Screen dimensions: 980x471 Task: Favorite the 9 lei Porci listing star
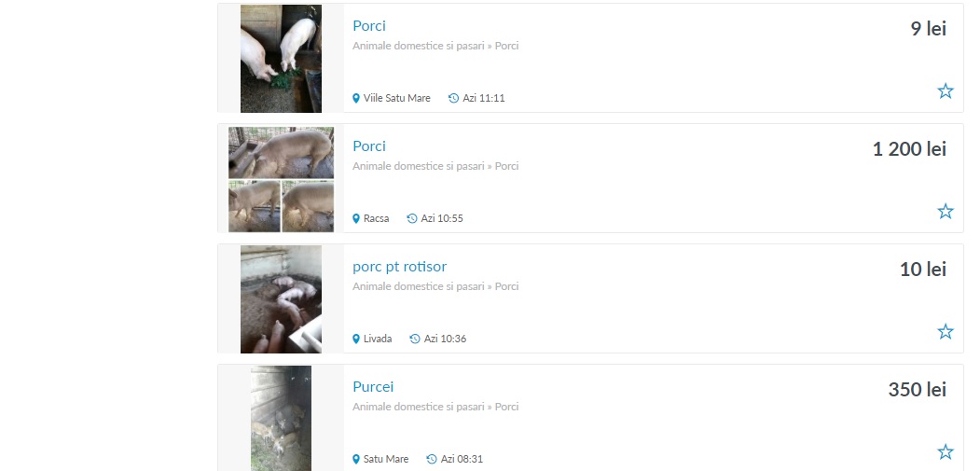point(945,90)
